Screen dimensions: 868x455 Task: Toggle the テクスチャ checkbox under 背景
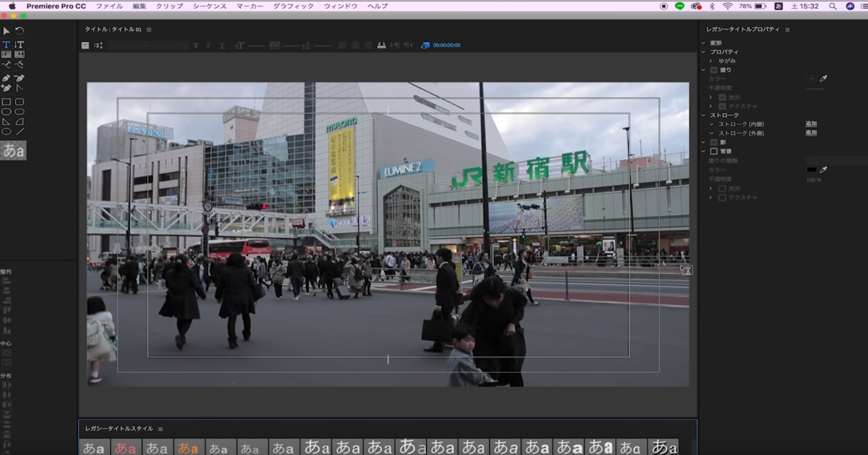coord(722,198)
